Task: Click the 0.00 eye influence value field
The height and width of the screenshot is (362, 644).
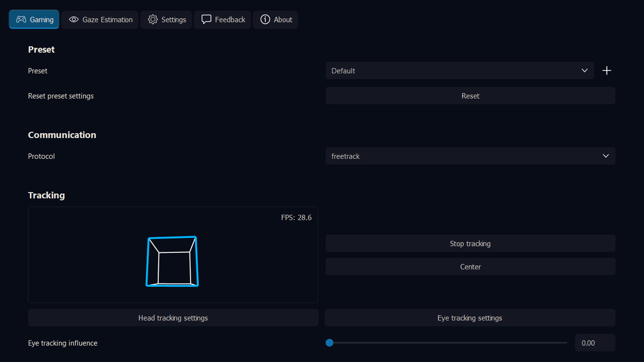Action: pyautogui.click(x=595, y=343)
